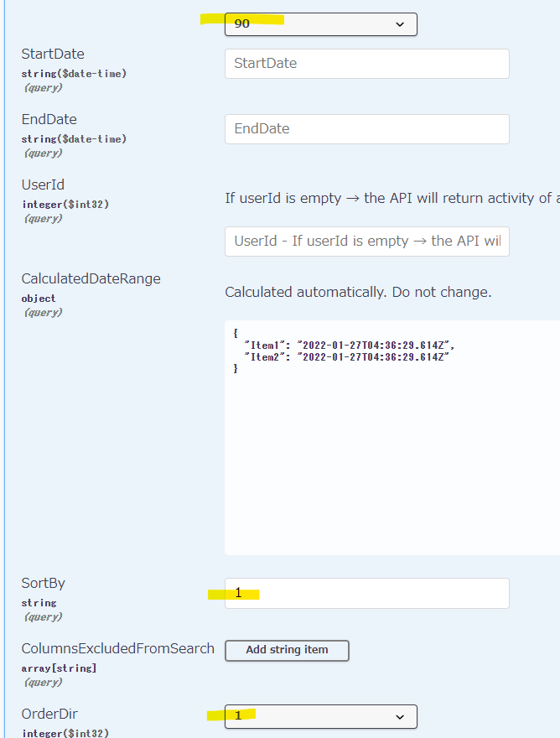
Task: Click the OrderDir parameter label
Action: coord(49,715)
